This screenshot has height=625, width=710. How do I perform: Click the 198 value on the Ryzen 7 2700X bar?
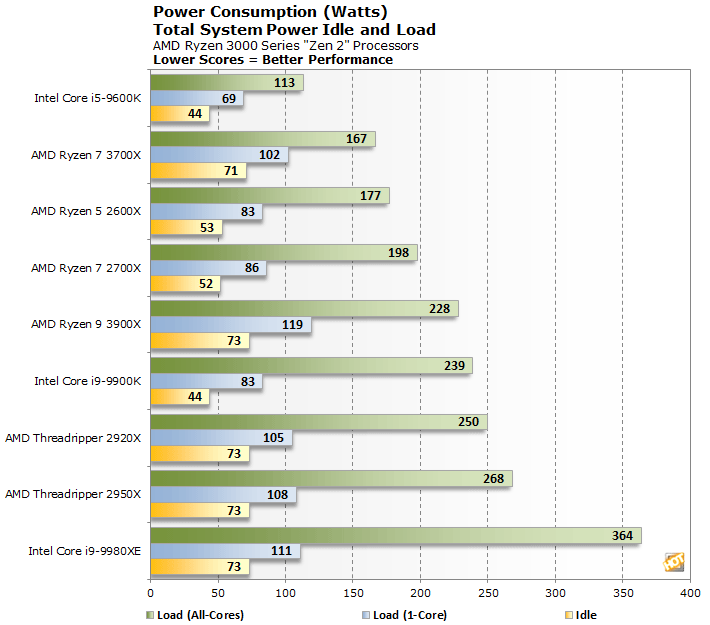coord(398,253)
